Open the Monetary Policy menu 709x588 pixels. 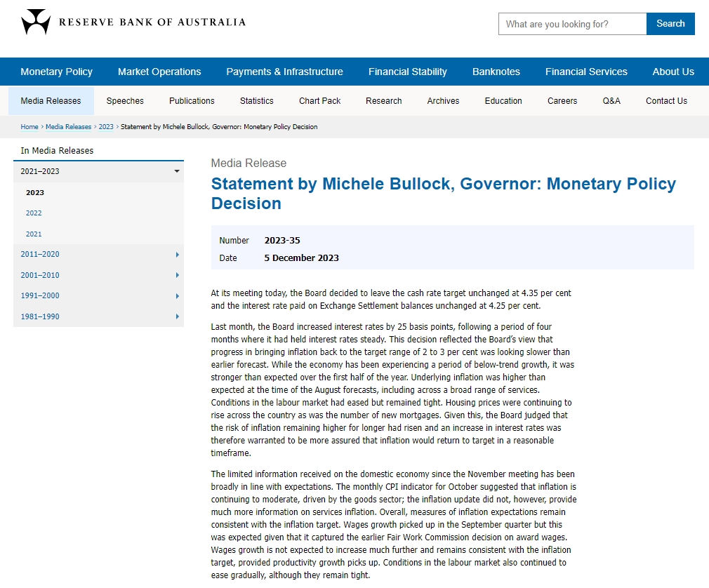pyautogui.click(x=57, y=72)
